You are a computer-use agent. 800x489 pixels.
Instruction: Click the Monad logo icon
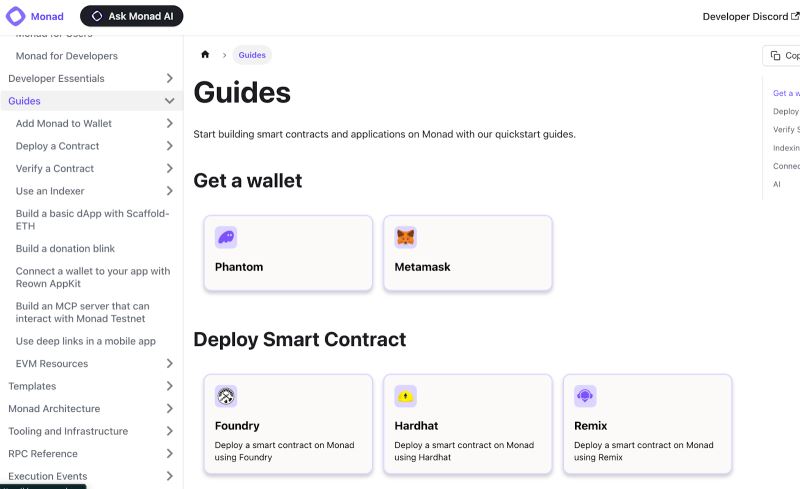pyautogui.click(x=16, y=16)
